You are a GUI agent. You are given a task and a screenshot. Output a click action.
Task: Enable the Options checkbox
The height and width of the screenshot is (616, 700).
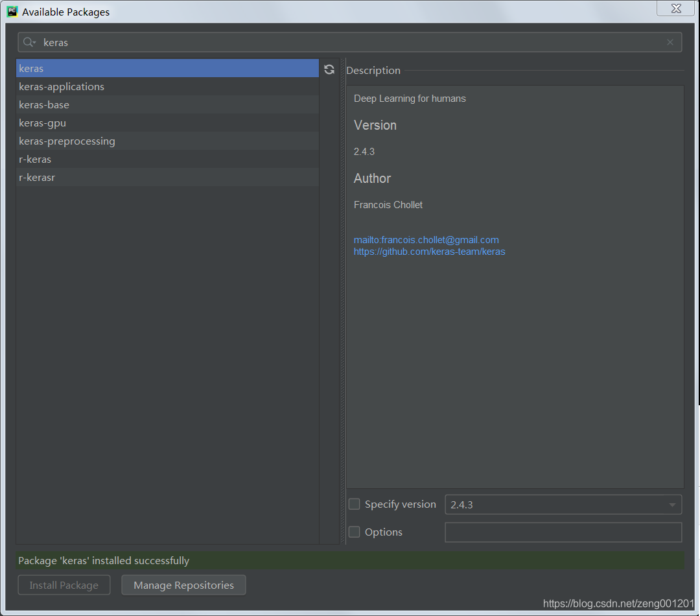click(354, 532)
